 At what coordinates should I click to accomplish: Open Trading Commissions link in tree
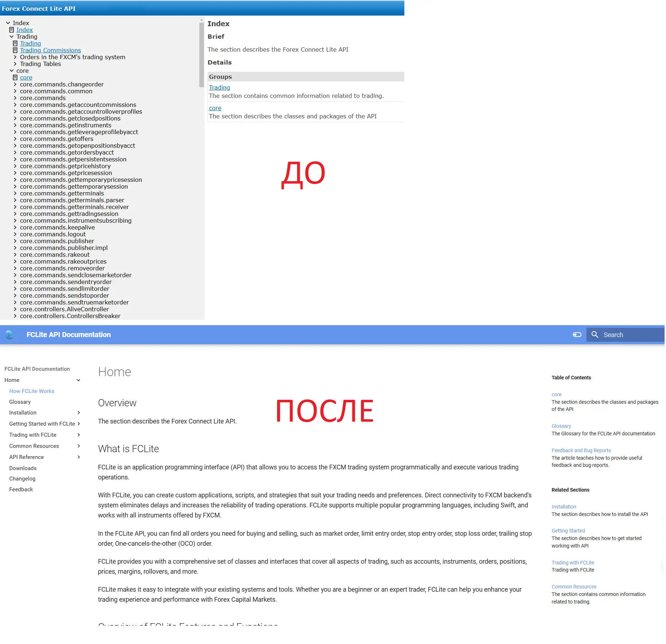(x=50, y=50)
